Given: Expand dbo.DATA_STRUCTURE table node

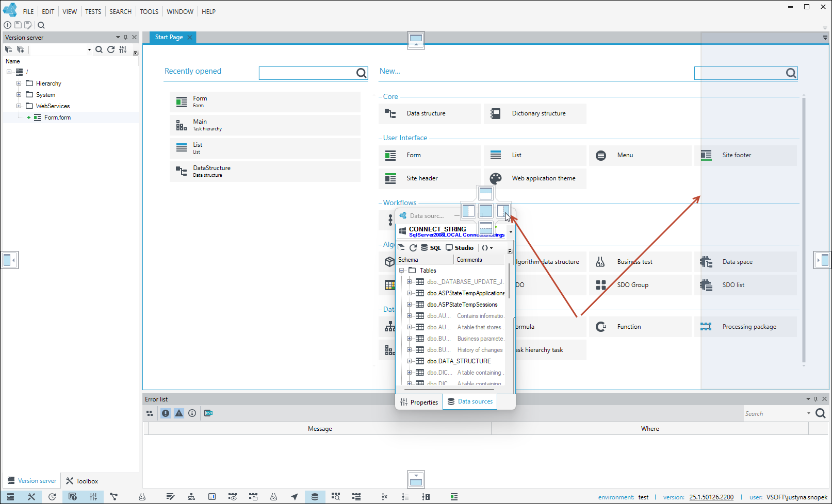Looking at the screenshot, I should 410,361.
